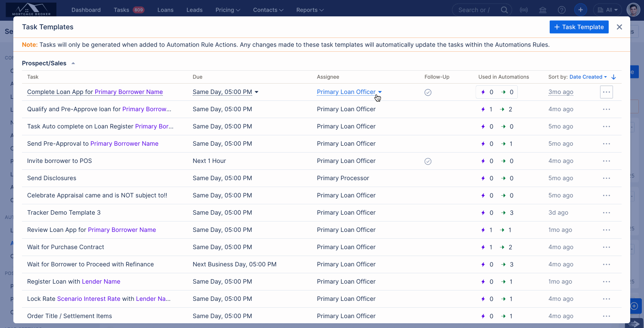Image resolution: width=644 pixels, height=328 pixels.
Task: Collapse the Prospect/Sales section
Action: coord(73,63)
